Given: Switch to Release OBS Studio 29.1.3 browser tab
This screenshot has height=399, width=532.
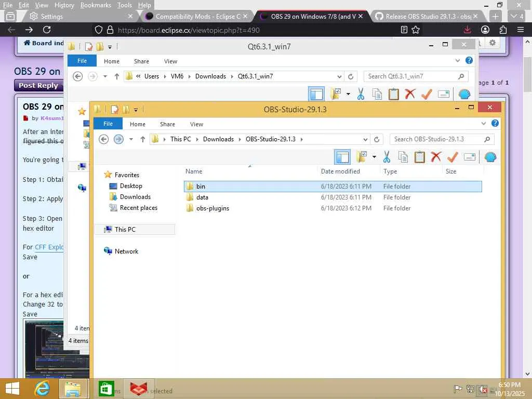Looking at the screenshot, I should [x=428, y=16].
